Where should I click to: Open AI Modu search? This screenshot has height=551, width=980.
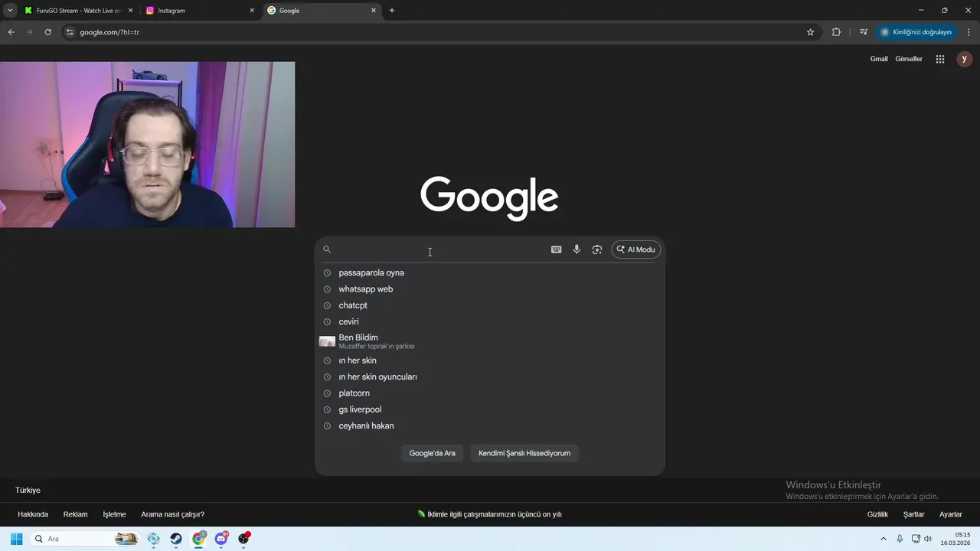tap(636, 249)
